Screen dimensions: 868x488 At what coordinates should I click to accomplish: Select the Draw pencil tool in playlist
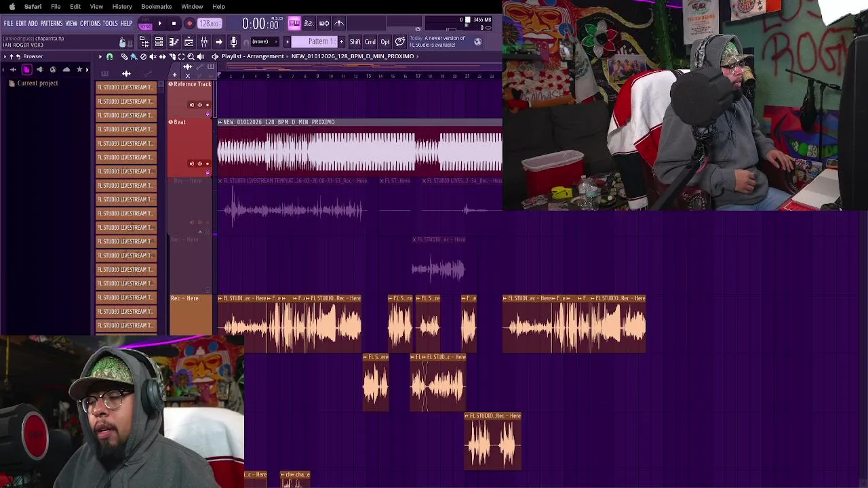coord(124,57)
